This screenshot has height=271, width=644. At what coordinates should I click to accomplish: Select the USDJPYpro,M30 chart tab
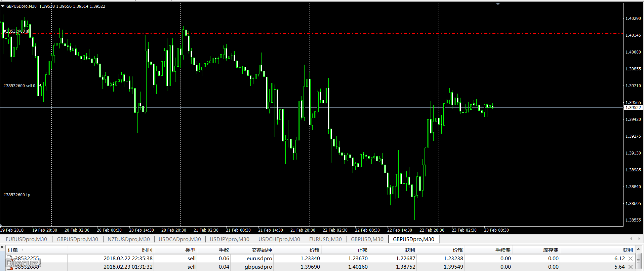coord(230,239)
